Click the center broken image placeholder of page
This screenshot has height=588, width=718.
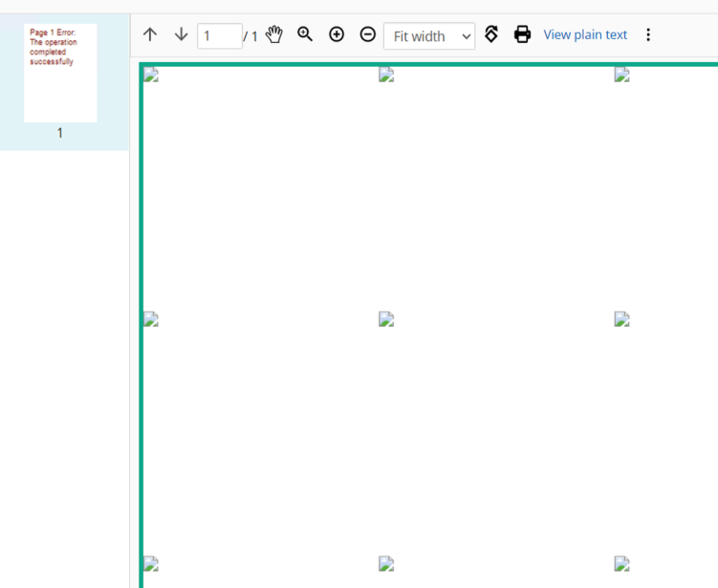coord(386,319)
